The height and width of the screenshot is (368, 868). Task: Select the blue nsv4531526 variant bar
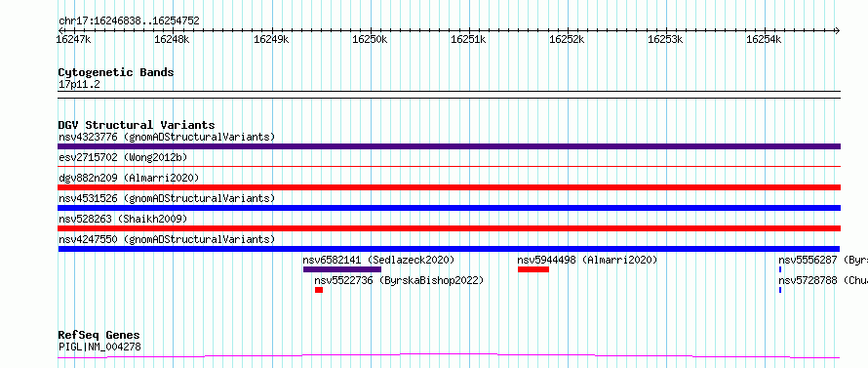[x=450, y=208]
